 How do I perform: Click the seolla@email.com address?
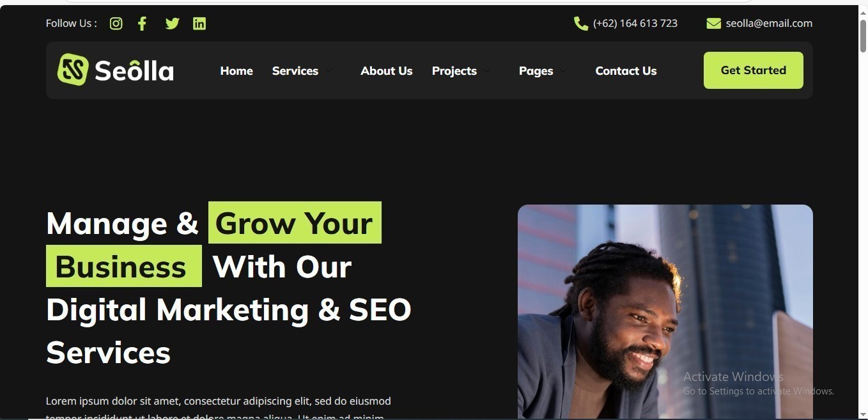coord(769,24)
